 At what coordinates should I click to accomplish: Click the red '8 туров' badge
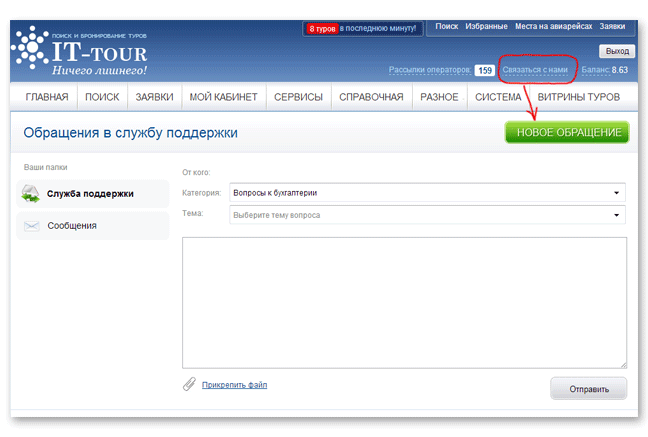[x=322, y=29]
